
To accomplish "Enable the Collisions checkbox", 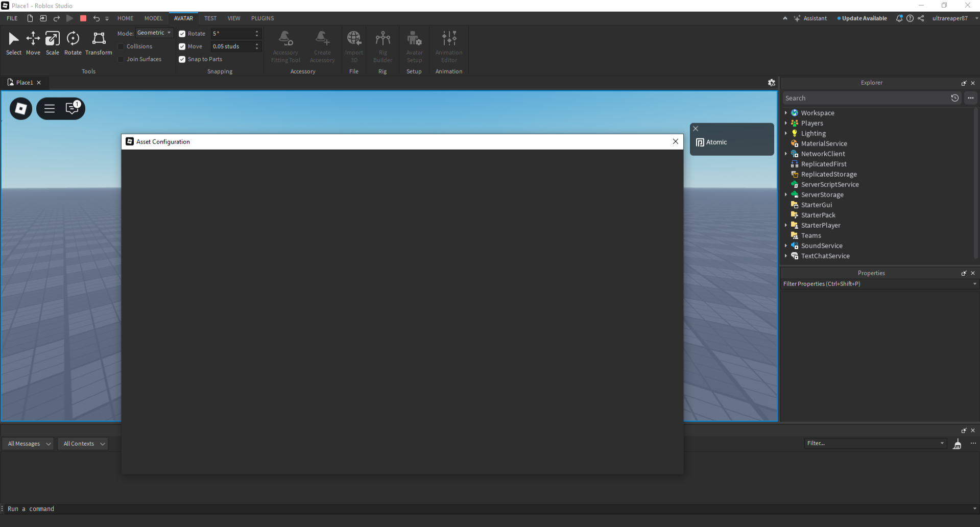I will point(121,46).
